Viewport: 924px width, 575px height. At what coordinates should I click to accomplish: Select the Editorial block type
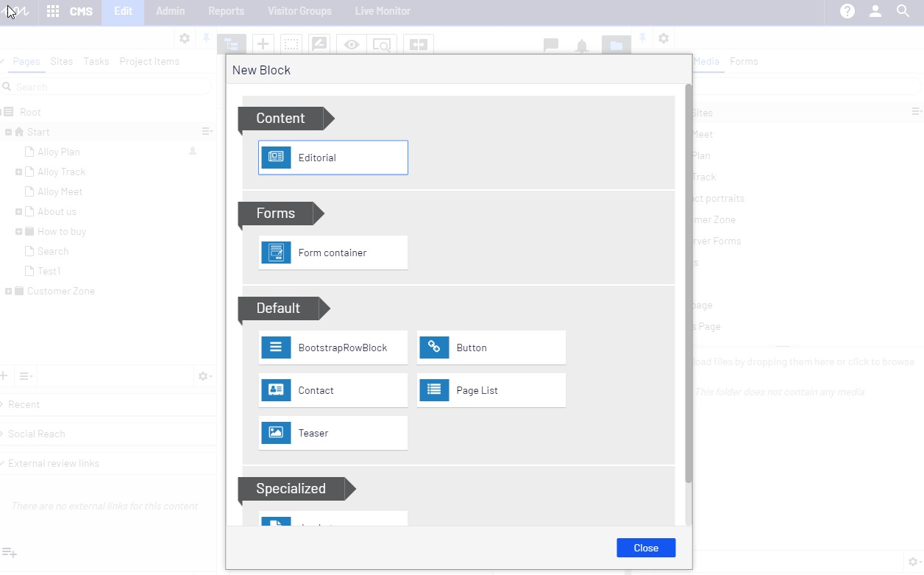(x=333, y=158)
